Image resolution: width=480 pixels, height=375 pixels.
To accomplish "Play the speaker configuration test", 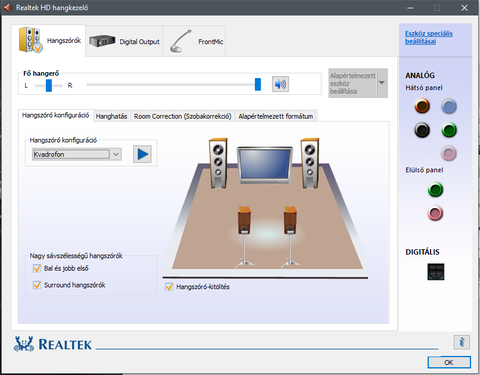I will pos(142,154).
